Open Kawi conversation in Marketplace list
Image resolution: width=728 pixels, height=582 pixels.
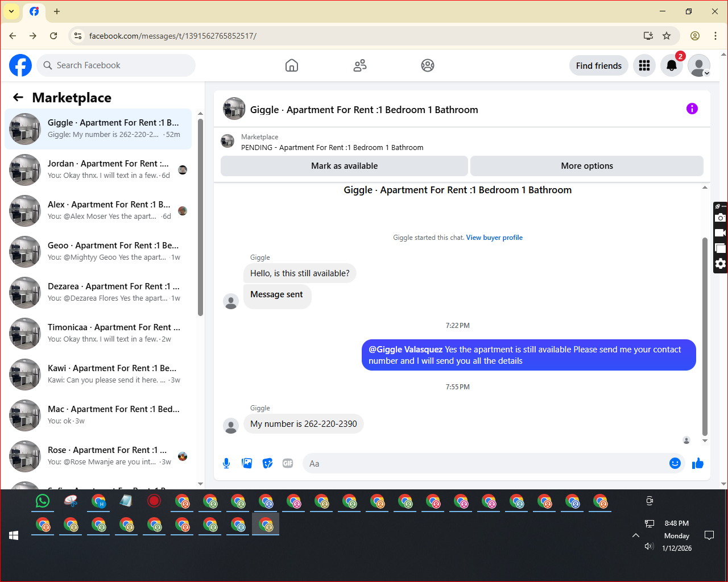[98, 375]
